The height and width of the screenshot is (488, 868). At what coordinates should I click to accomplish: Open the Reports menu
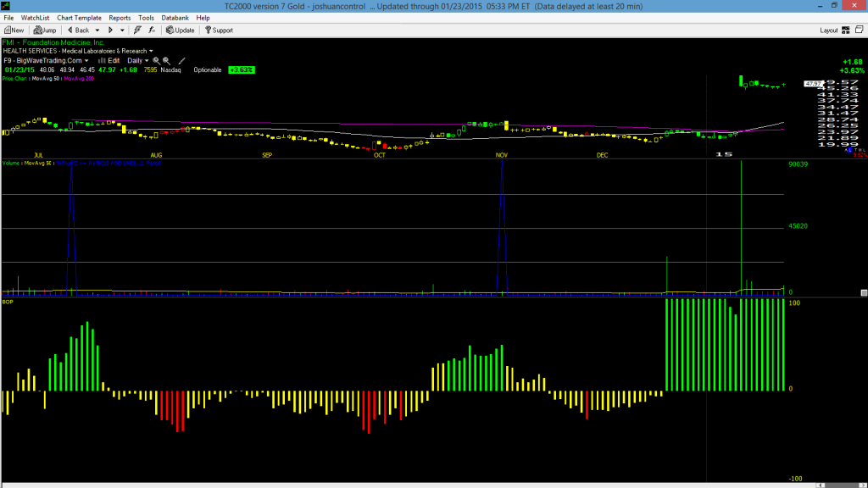coord(120,18)
